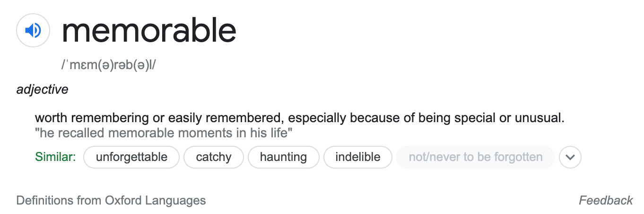Click the example sentence about memorable moments
This screenshot has height=214, width=644.
(x=164, y=133)
